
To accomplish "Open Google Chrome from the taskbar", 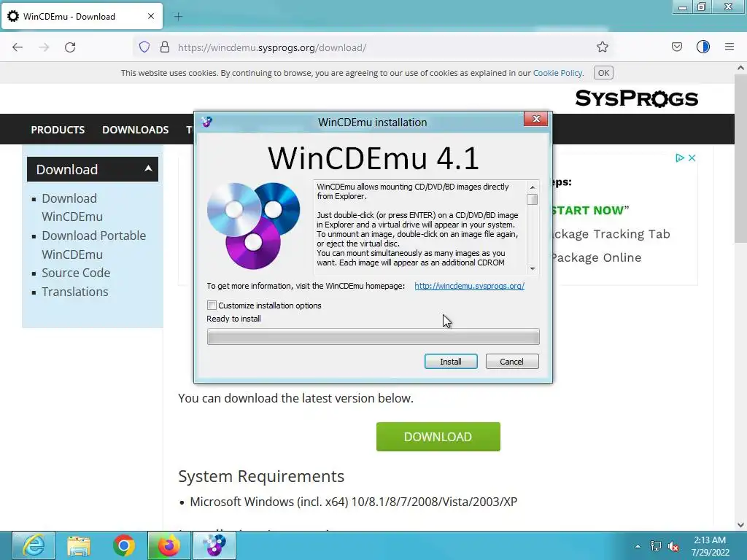I will coord(124,545).
